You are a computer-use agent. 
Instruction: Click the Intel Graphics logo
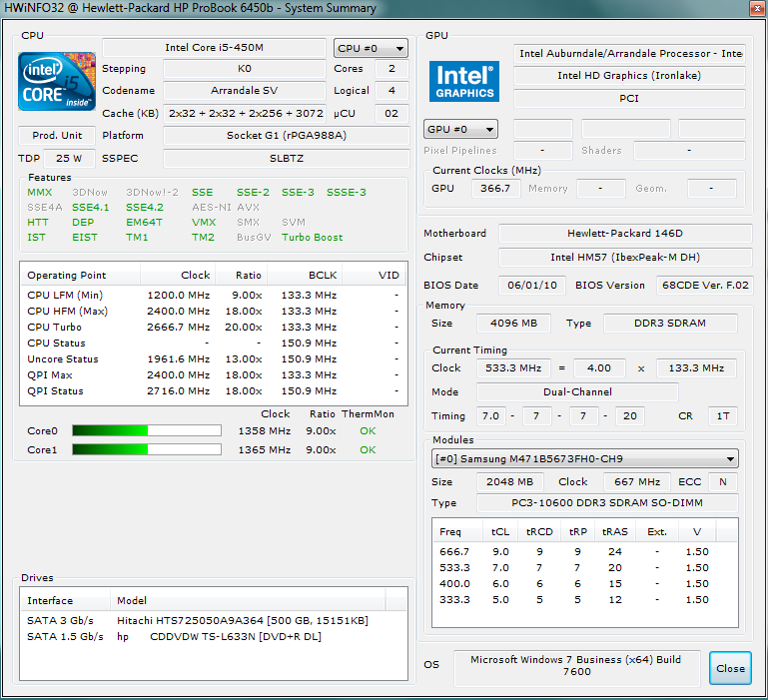(x=464, y=81)
